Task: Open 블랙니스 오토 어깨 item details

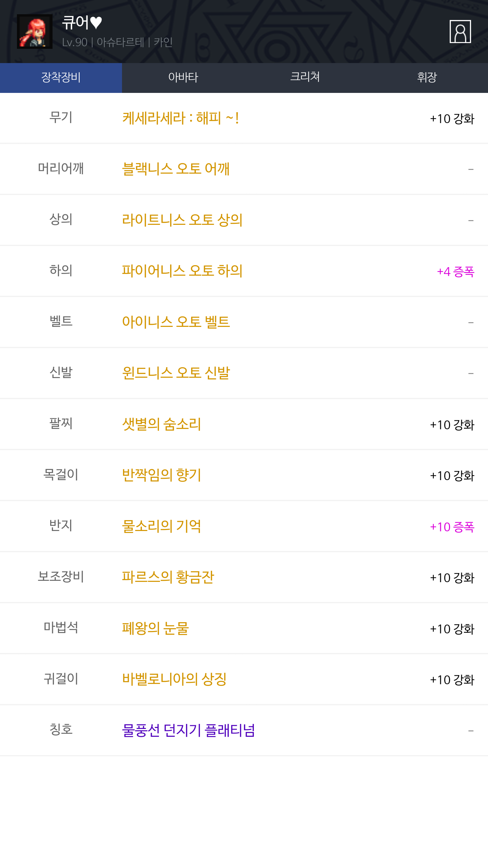Action: pyautogui.click(x=176, y=169)
